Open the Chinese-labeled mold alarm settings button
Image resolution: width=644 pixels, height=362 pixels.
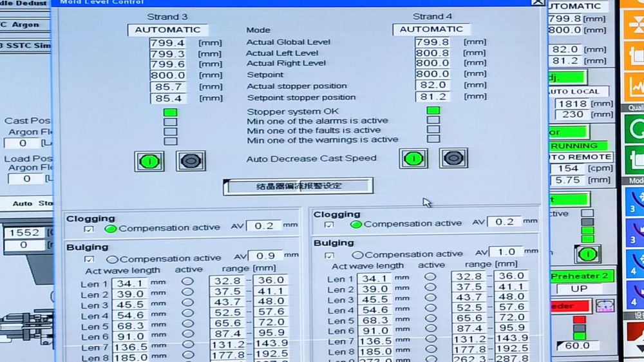[x=298, y=186]
